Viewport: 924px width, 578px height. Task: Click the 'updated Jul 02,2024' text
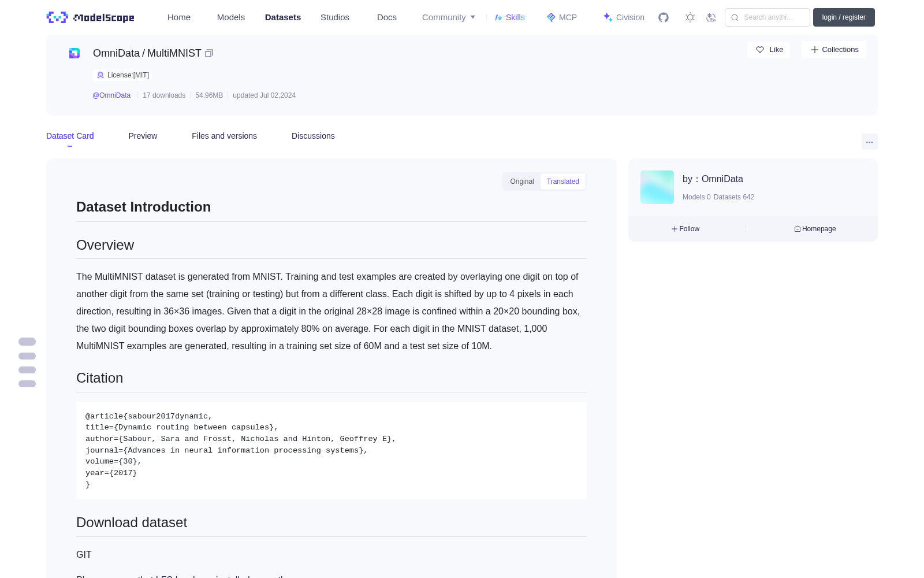[264, 95]
